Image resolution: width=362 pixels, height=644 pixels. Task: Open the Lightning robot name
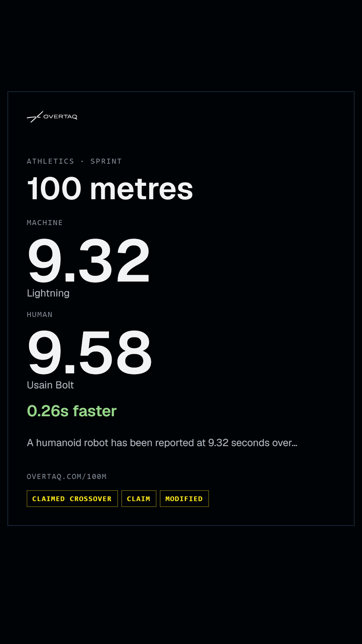click(48, 293)
